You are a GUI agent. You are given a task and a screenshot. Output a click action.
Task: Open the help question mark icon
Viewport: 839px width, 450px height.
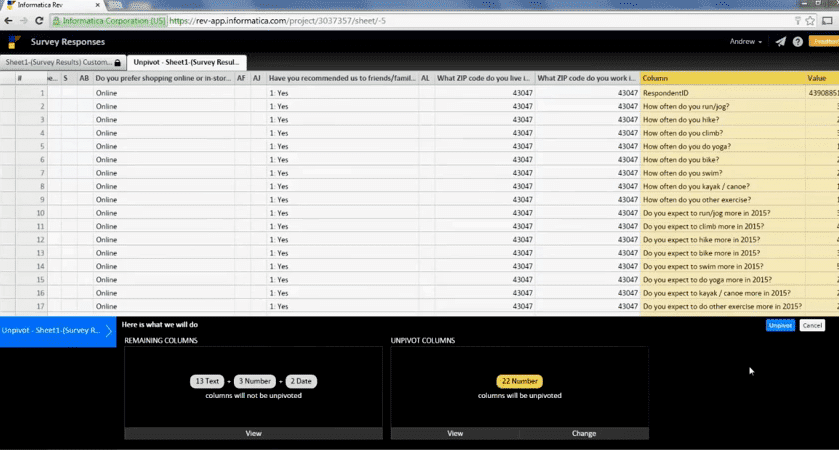tap(798, 42)
